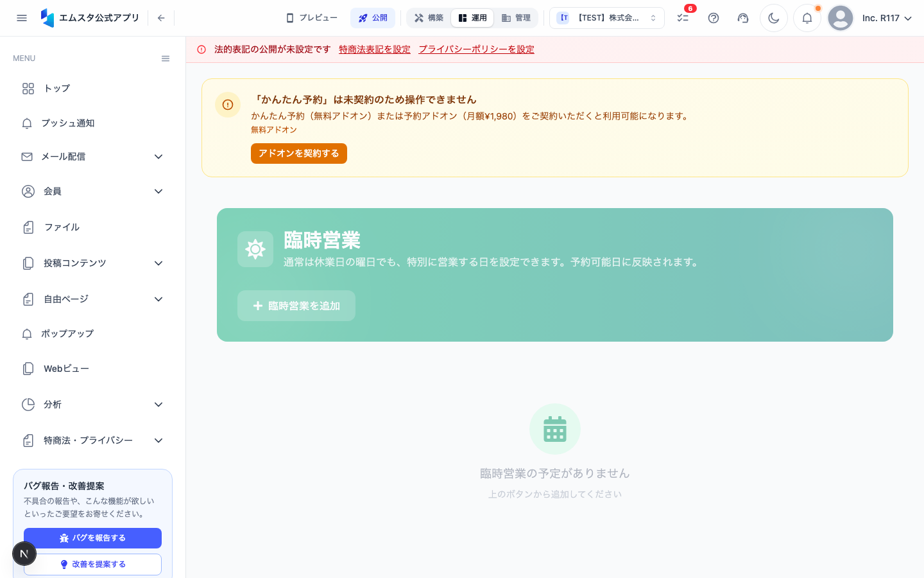Open the プライバシーポリシーを設定 link

click(x=477, y=49)
